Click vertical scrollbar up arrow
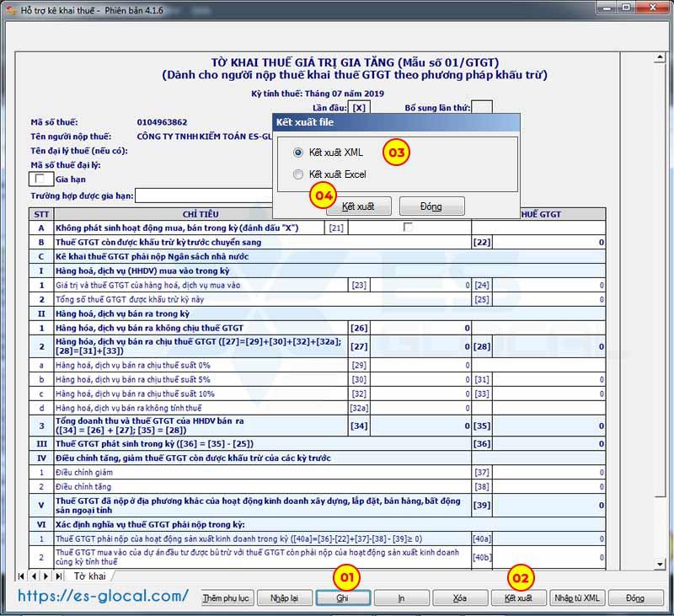Image resolution: width=674 pixels, height=616 pixels. (x=660, y=57)
